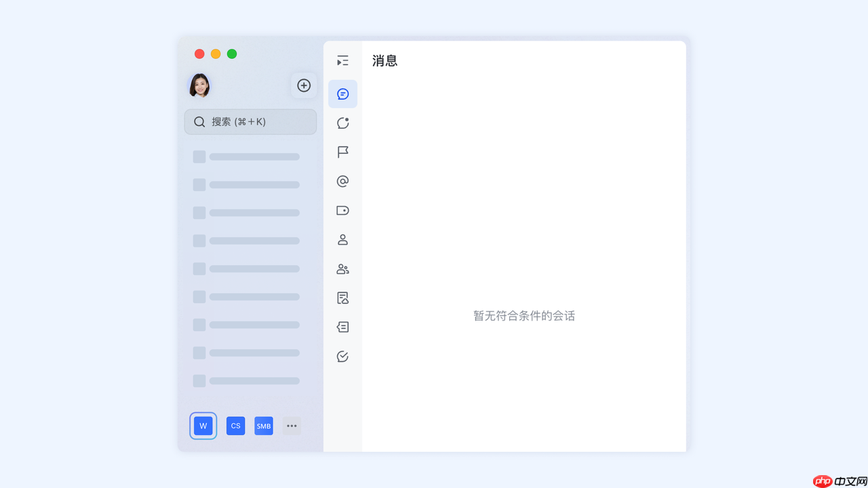868x488 pixels.
Task: Focus the 搜索 (⌘+K) search field
Action: [x=250, y=122]
